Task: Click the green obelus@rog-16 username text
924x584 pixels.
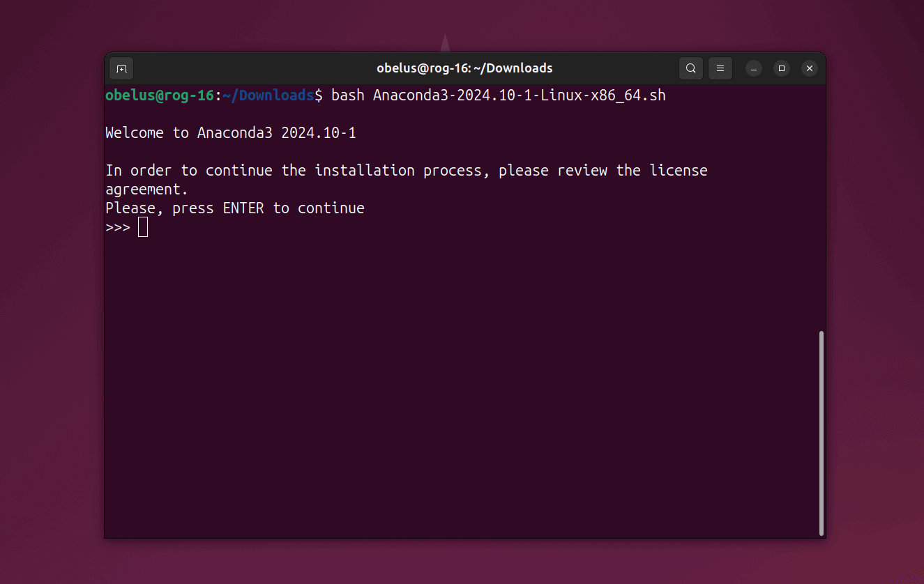Action: pyautogui.click(x=159, y=95)
